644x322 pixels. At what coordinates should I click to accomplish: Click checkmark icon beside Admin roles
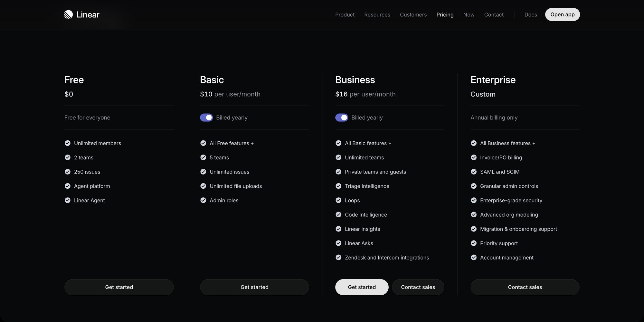click(x=203, y=200)
